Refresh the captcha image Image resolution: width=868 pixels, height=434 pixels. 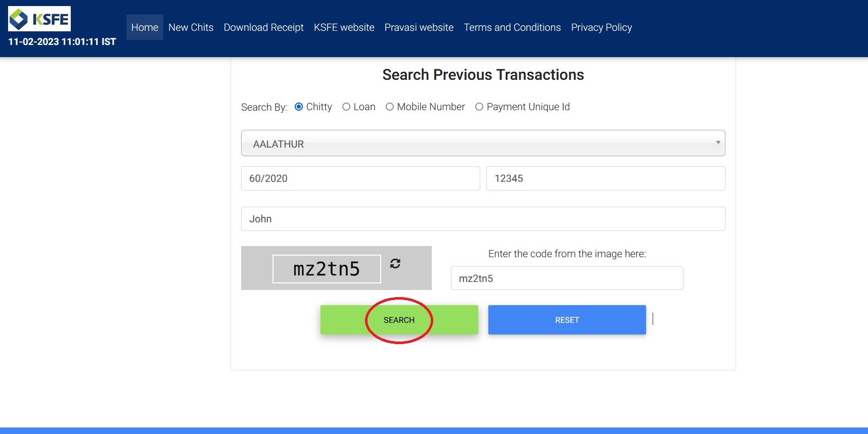(x=395, y=263)
